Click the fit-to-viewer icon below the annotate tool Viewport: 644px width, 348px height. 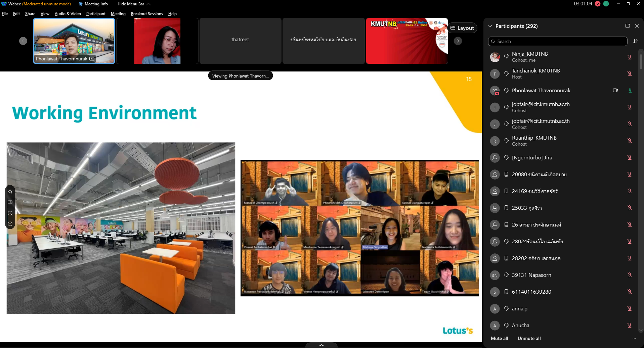click(x=10, y=202)
